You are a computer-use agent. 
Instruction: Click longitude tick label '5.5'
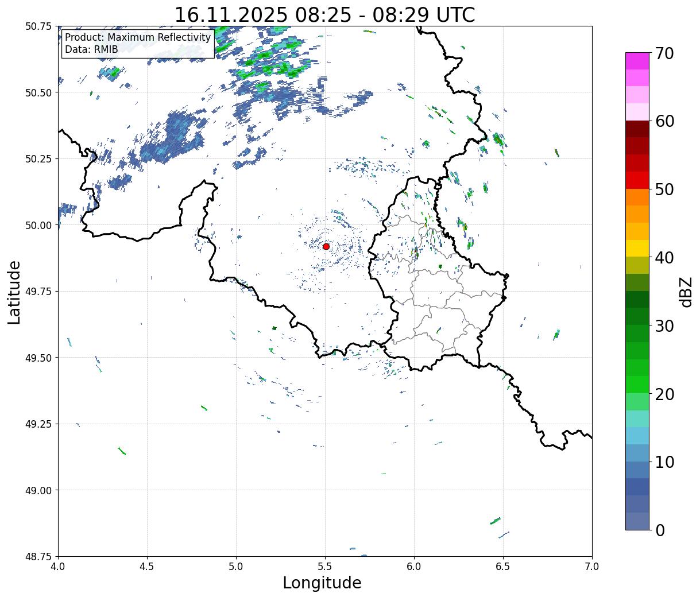pos(325,566)
